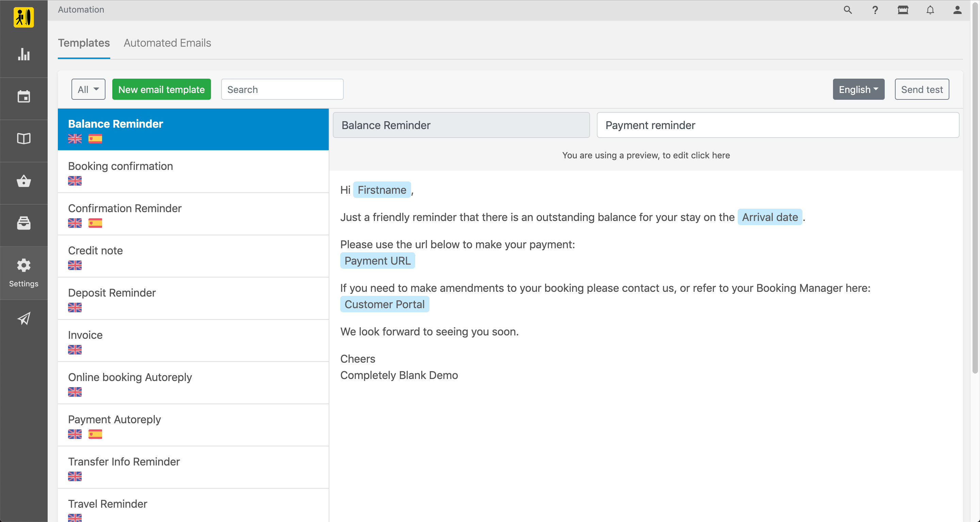
Task: Open the inbox tray icon in sidebar
Action: [x=23, y=223]
